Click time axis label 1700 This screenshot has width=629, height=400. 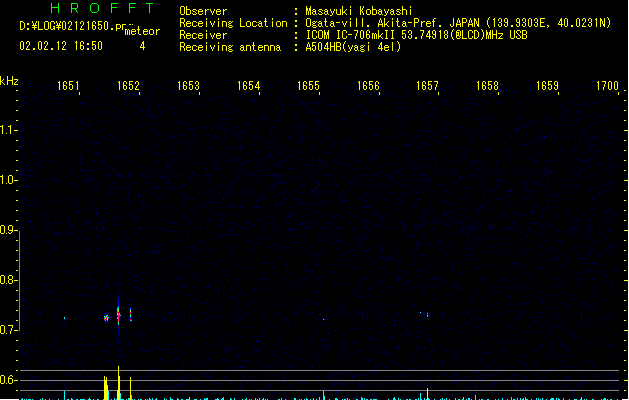(x=607, y=86)
